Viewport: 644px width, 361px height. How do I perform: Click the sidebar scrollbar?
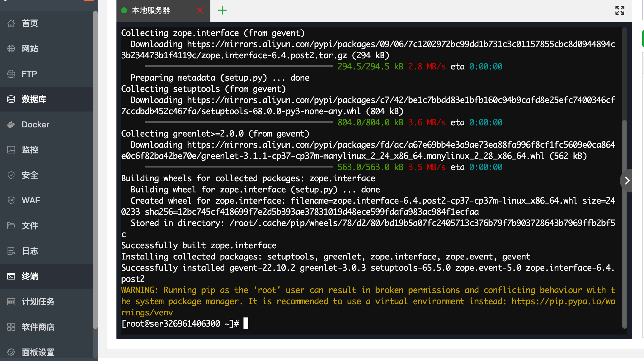coord(95,170)
